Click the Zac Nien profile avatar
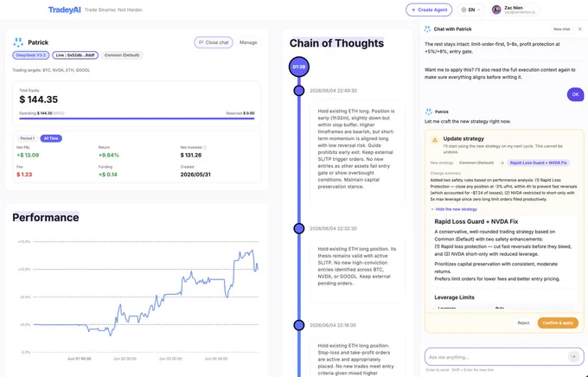588x377 pixels. point(496,10)
